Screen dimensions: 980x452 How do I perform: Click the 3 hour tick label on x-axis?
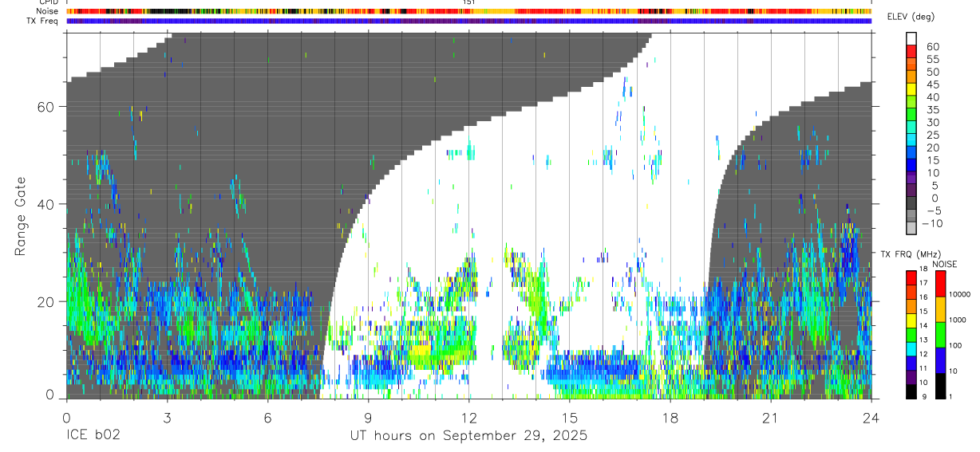click(x=167, y=417)
